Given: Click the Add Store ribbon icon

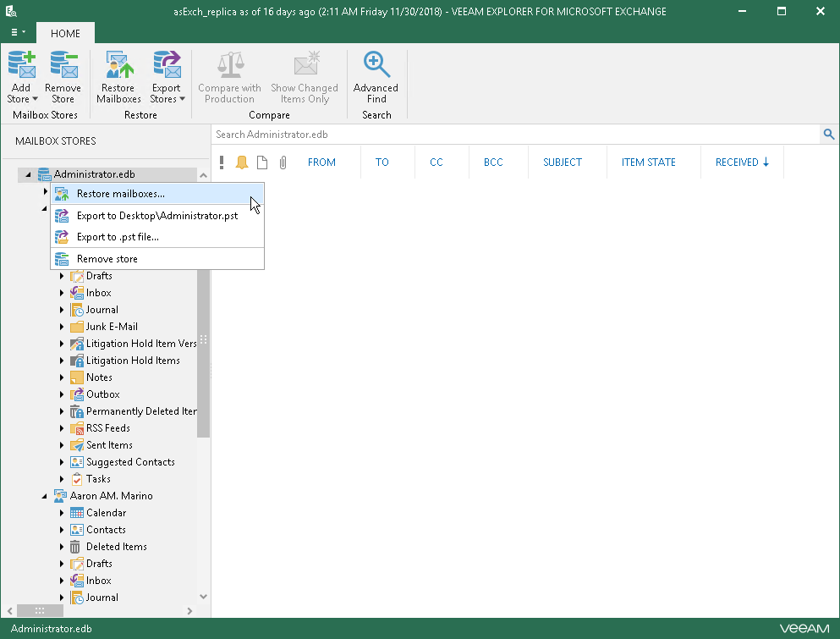Looking at the screenshot, I should pos(22,64).
